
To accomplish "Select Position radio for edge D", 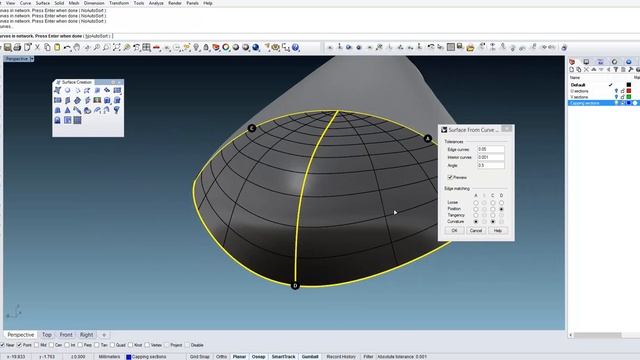I will pos(502,209).
